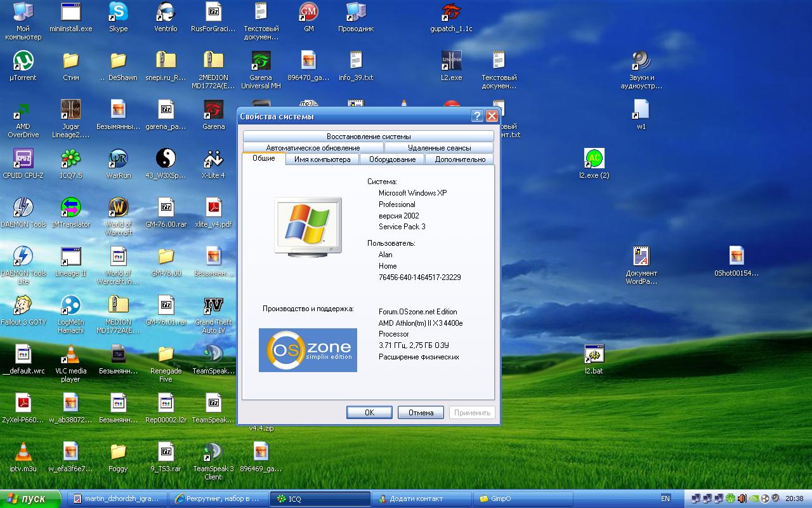Click the IMTranslator desktop shortcut
Image resolution: width=812 pixels, height=508 pixels.
pos(70,213)
